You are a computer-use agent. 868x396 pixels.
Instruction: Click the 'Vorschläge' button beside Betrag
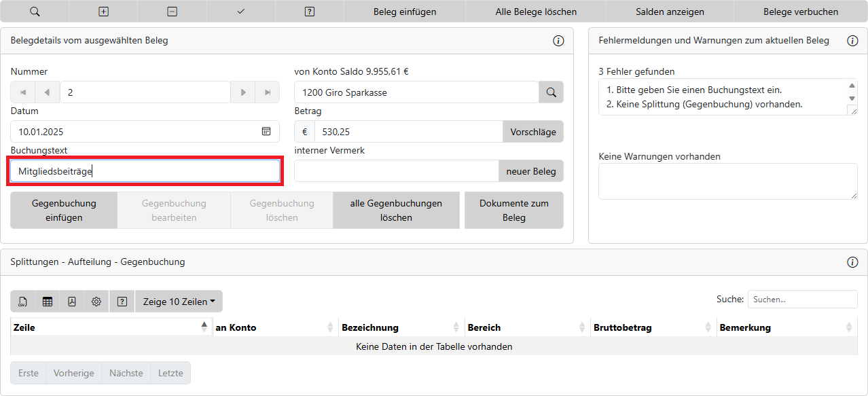pos(532,132)
